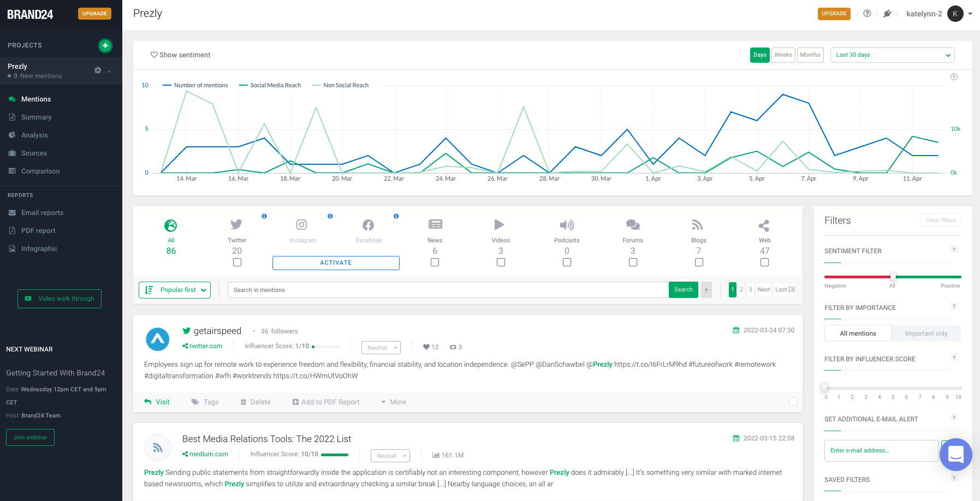Click the chart help question mark icon
This screenshot has height=501, width=980.
coord(954,77)
